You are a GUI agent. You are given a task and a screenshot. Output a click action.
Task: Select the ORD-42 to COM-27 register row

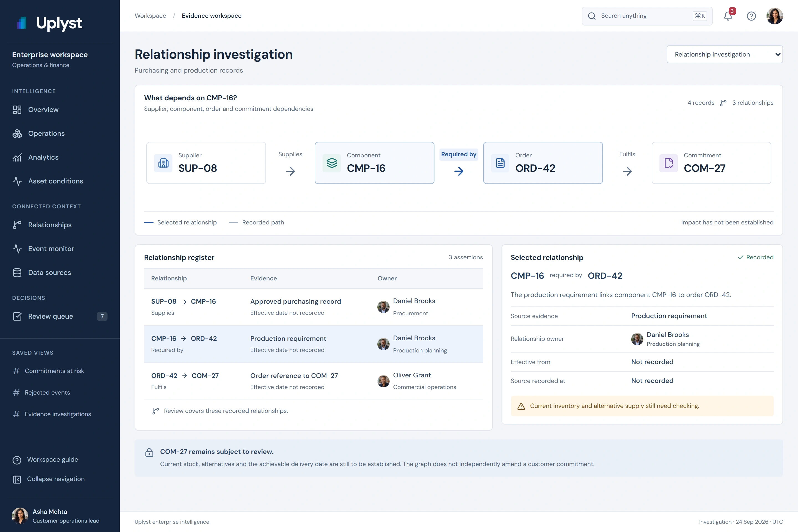(313, 381)
